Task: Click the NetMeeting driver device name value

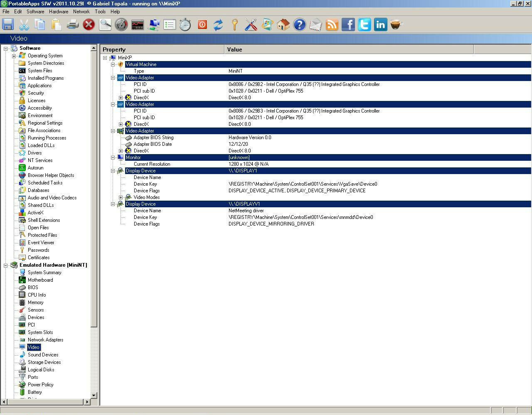Action: click(246, 211)
